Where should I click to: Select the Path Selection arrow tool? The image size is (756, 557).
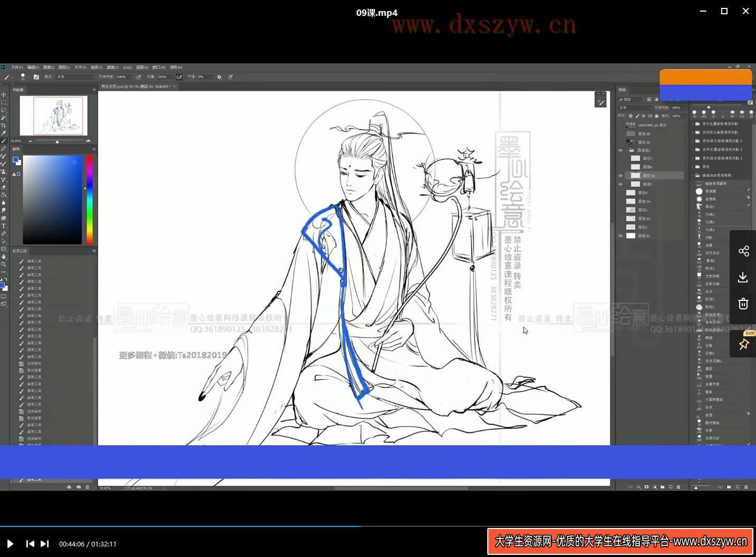4,241
